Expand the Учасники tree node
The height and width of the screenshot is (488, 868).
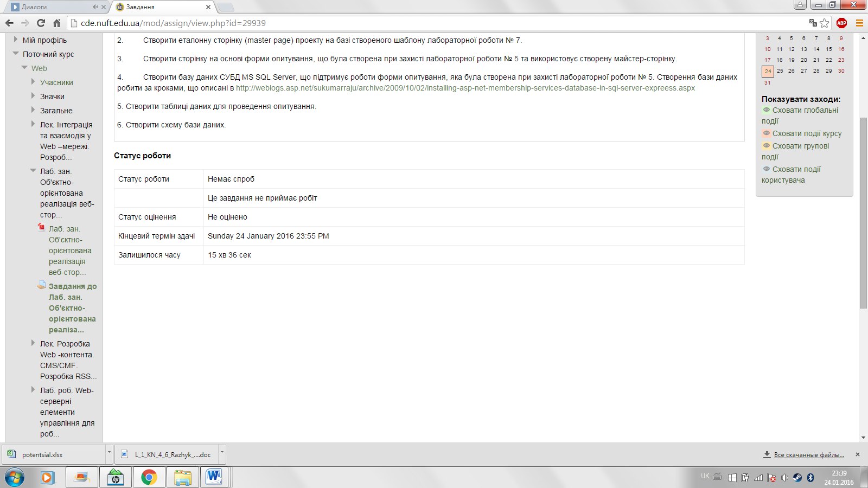tap(33, 82)
